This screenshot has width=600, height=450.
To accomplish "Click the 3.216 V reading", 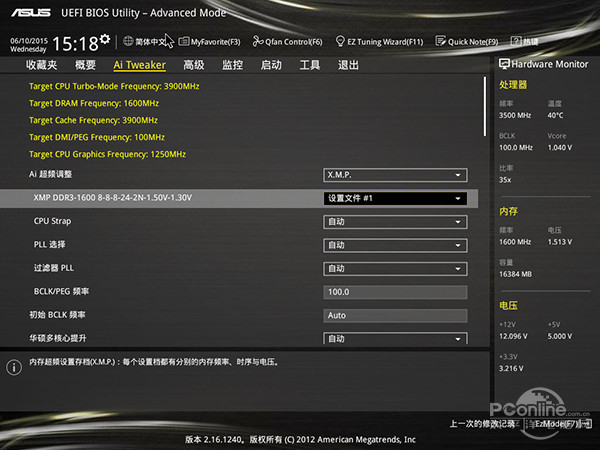I will pyautogui.click(x=511, y=368).
